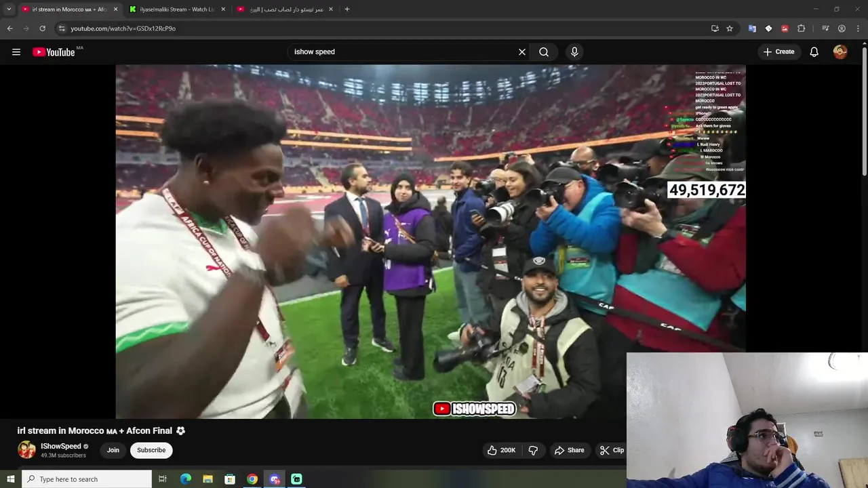Viewport: 868px width, 488px height.
Task: Open the Extensions puzzle menu
Action: click(801, 28)
